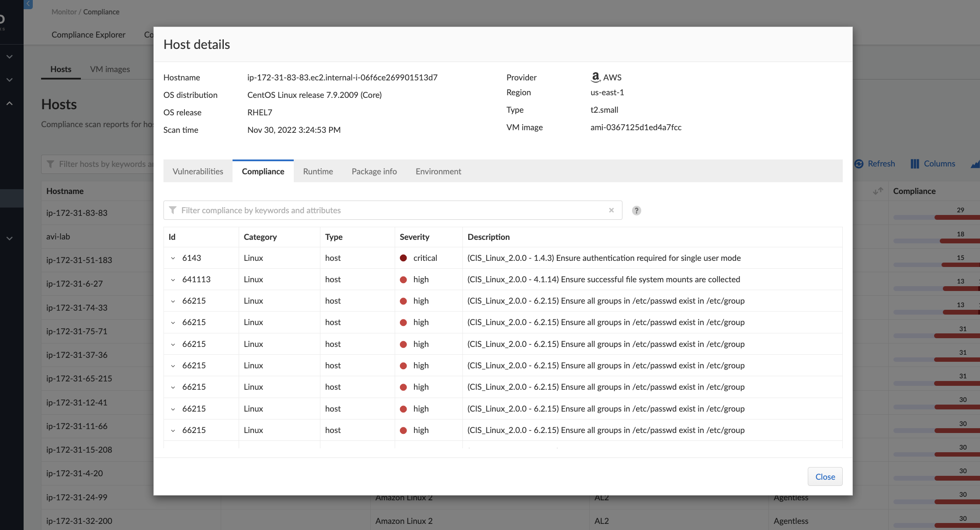Expand the second sidebar chevron section
980x530 pixels.
pyautogui.click(x=9, y=80)
